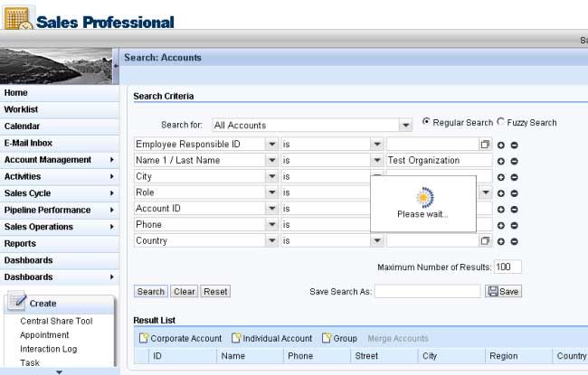Screen dimensions: 588x375
Task: Remove the Employee Responsible ID criteria row
Action: 514,145
